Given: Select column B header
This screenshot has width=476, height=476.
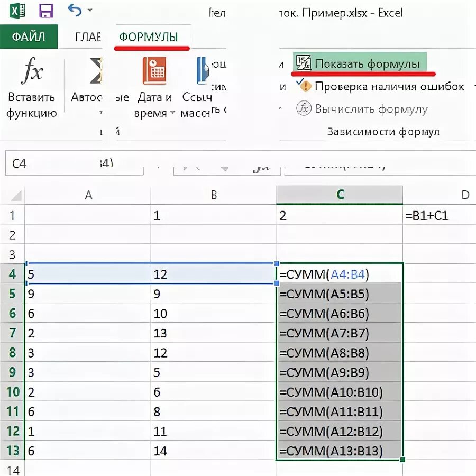Looking at the screenshot, I should (214, 195).
